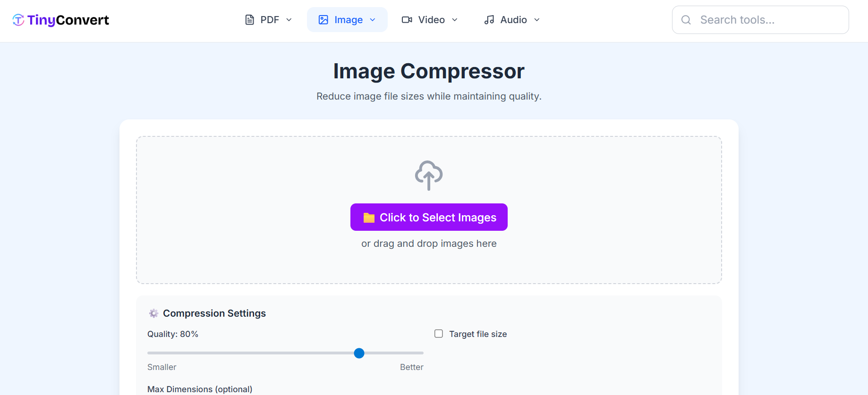
Task: Click the Smaller label under slider
Action: pyautogui.click(x=162, y=367)
